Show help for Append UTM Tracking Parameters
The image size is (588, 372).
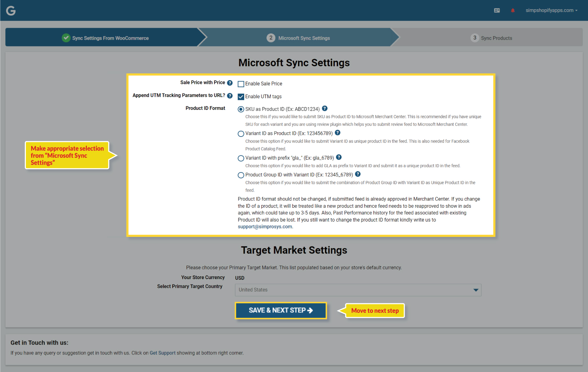tap(230, 96)
